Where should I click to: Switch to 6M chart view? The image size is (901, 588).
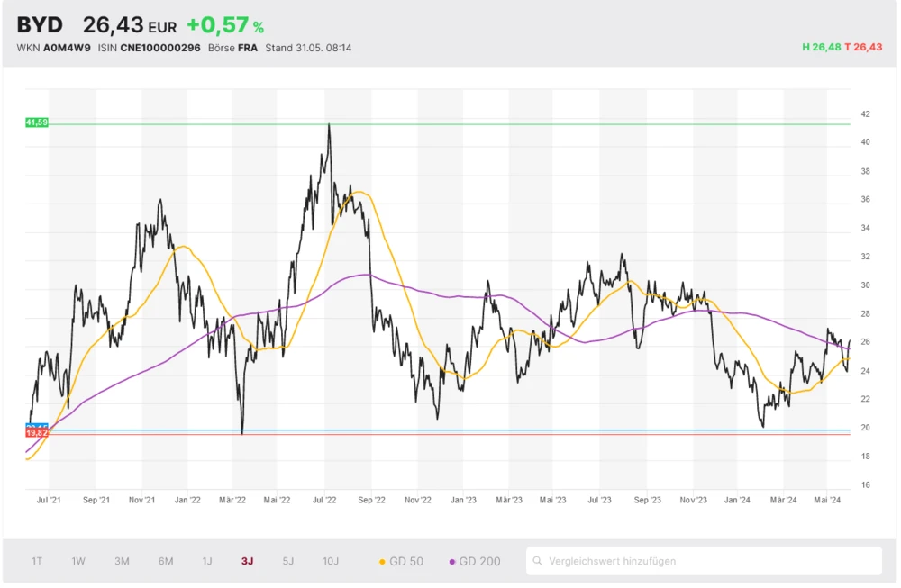tap(166, 561)
